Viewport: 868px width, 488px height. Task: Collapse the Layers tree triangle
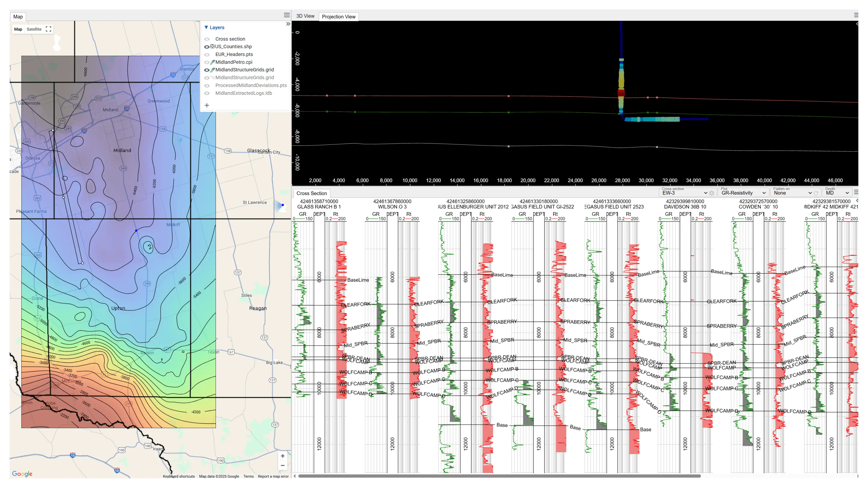coord(206,27)
